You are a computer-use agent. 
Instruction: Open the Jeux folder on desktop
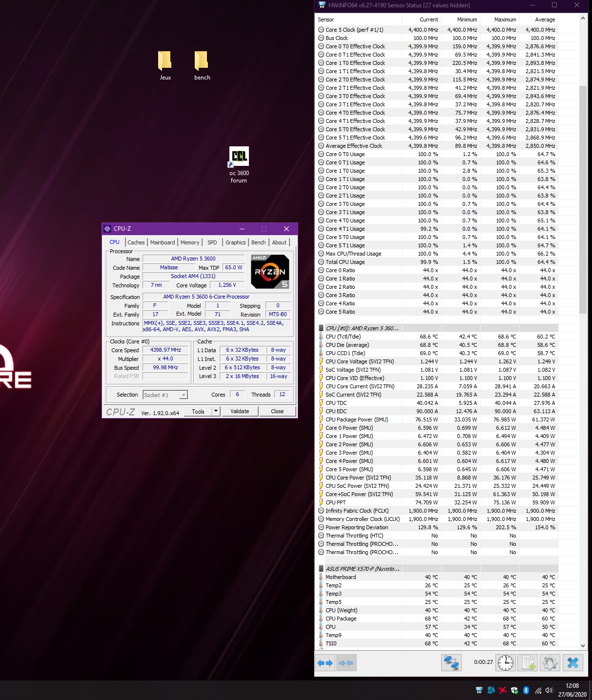pos(165,65)
